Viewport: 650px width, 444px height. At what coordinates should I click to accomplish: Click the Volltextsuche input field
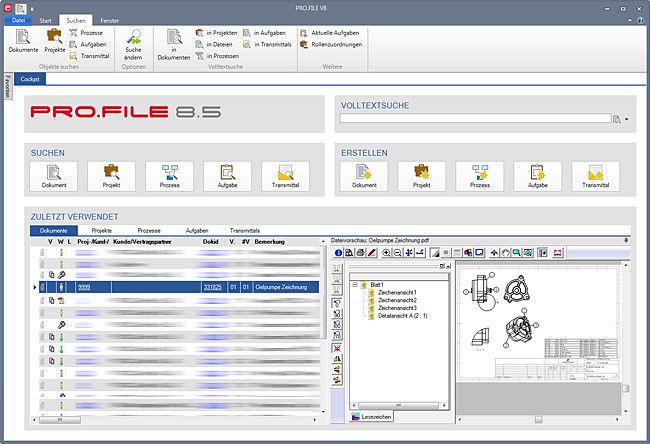point(475,119)
